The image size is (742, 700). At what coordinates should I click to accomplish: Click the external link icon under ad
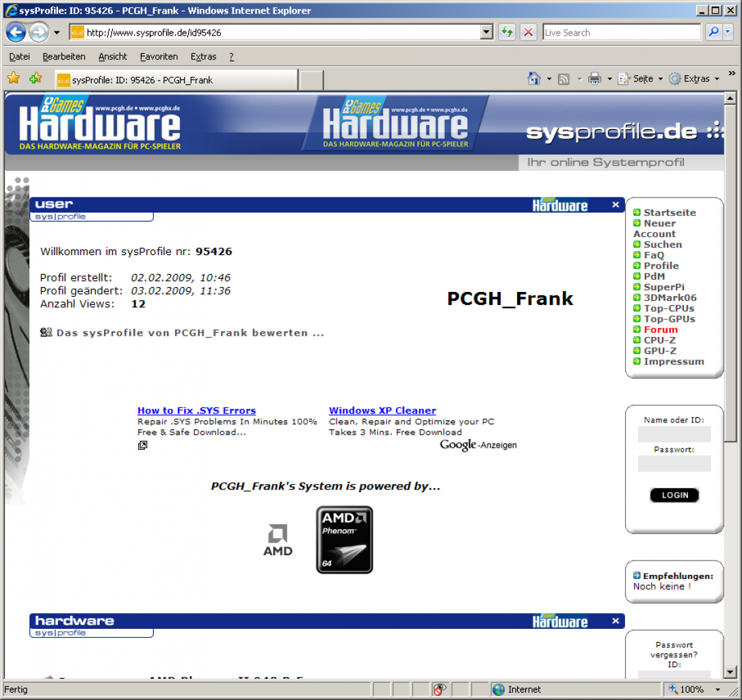click(142, 445)
